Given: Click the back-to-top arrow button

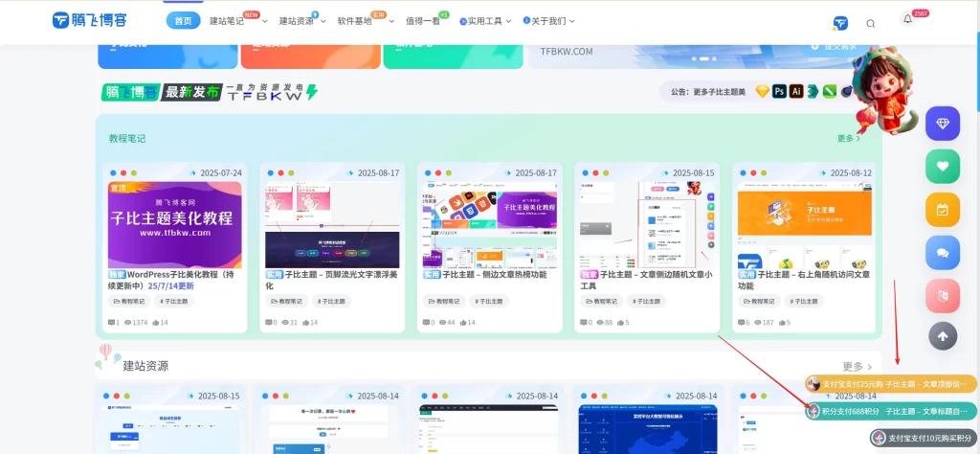Looking at the screenshot, I should point(943,336).
